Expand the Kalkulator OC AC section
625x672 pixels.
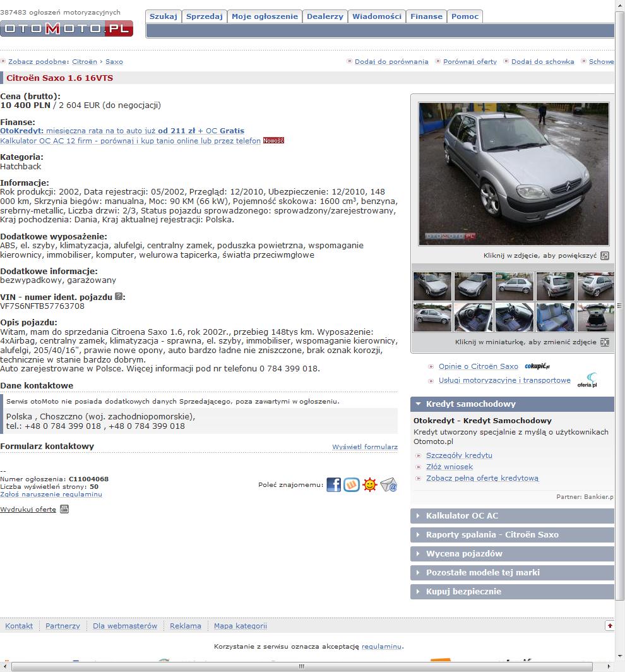tap(513, 516)
